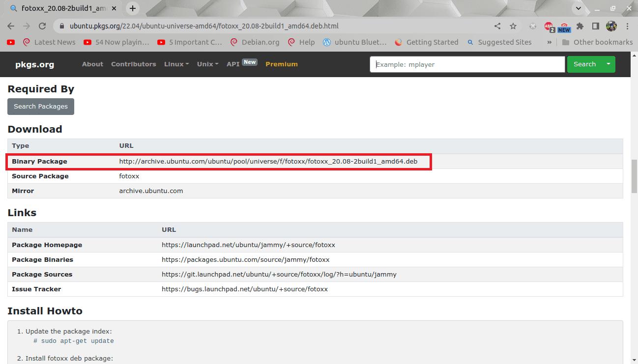Click the extension icon labeled NEW
638x364 pixels.
[x=564, y=26]
